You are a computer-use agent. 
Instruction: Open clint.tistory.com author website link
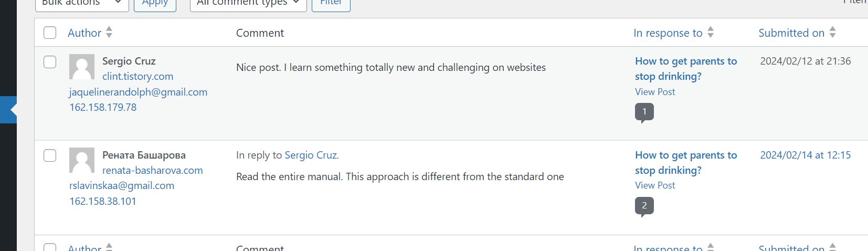pyautogui.click(x=137, y=77)
